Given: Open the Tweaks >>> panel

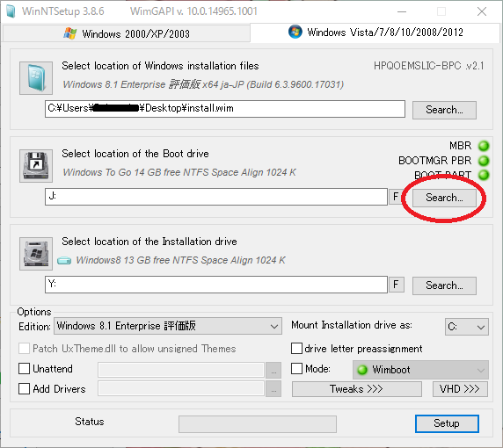Looking at the screenshot, I should pyautogui.click(x=357, y=389).
